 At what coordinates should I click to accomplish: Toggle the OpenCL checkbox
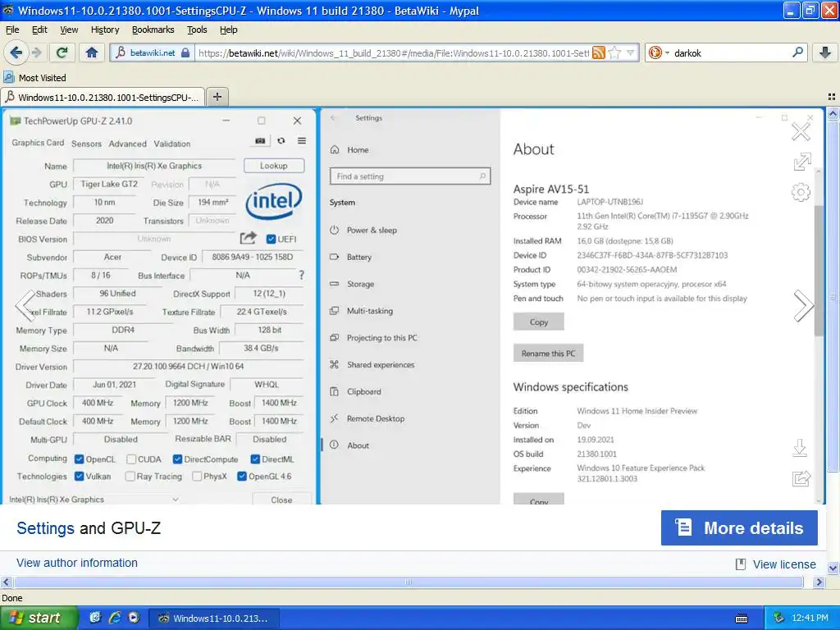80,459
